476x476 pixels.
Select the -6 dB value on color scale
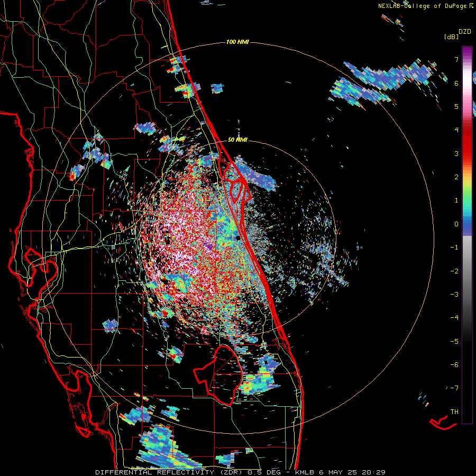[454, 365]
